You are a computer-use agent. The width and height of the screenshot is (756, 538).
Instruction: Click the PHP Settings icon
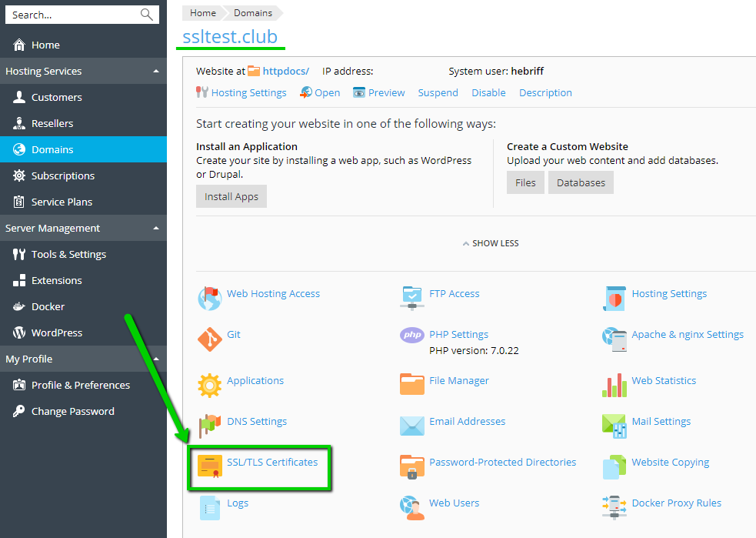[x=411, y=336]
